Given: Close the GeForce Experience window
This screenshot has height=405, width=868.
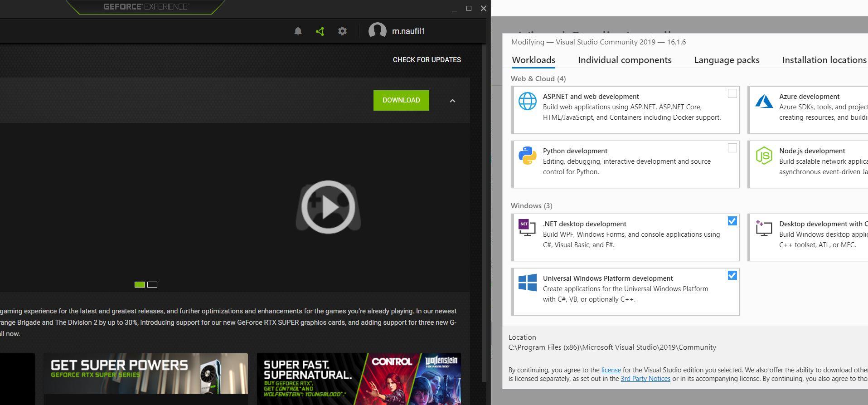Looking at the screenshot, I should coord(484,8).
